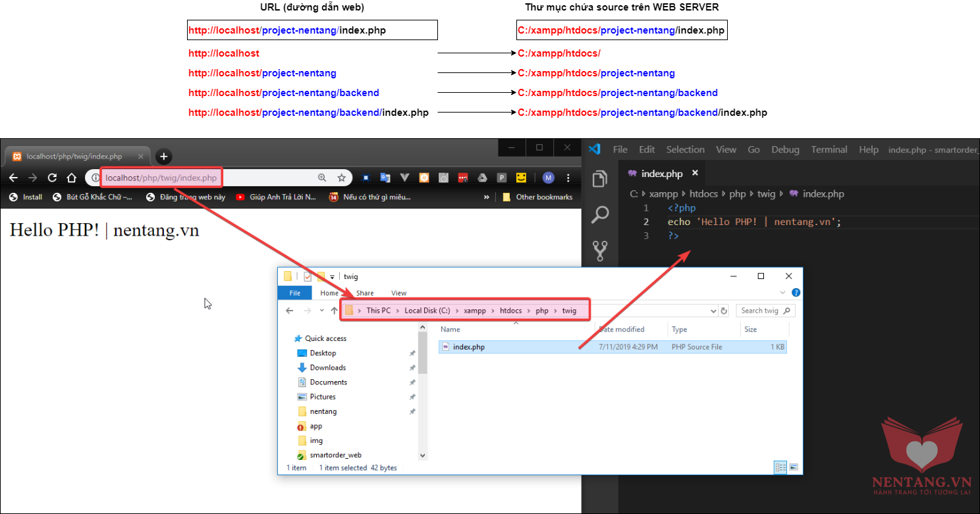Go to Downloads in Quick access
980x514 pixels.
(327, 367)
